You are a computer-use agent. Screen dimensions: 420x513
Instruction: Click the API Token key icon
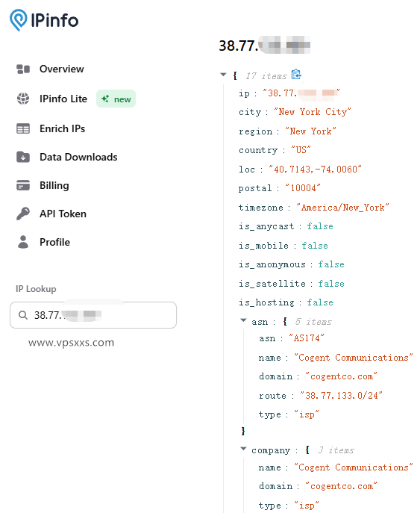pos(23,214)
